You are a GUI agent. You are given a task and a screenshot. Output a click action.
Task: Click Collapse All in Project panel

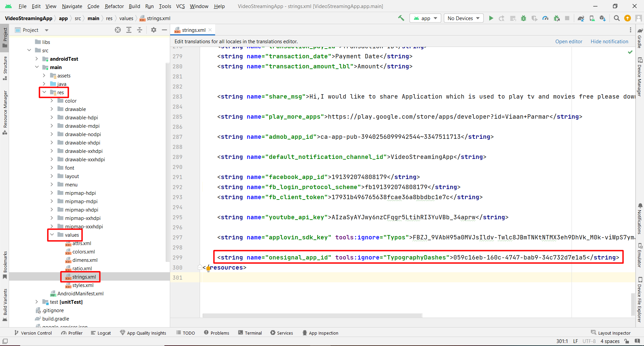click(140, 30)
